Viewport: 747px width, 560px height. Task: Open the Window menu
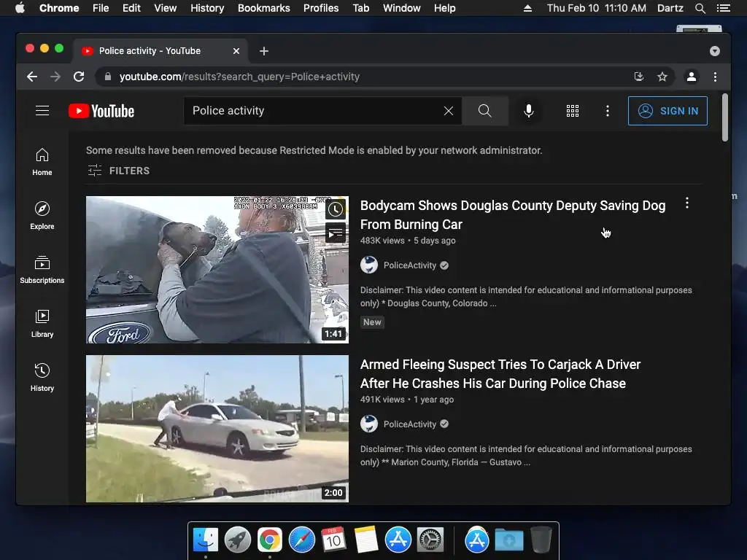pyautogui.click(x=402, y=8)
